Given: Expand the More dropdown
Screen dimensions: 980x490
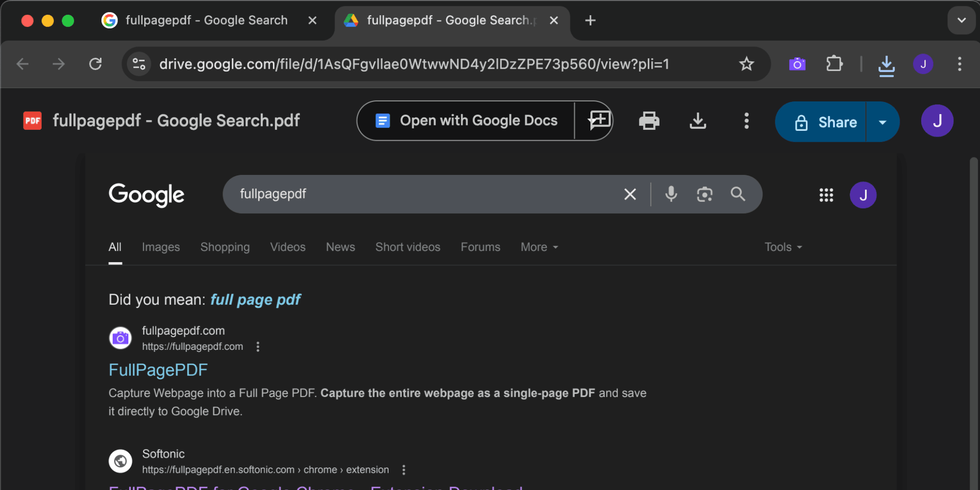Looking at the screenshot, I should [x=539, y=247].
